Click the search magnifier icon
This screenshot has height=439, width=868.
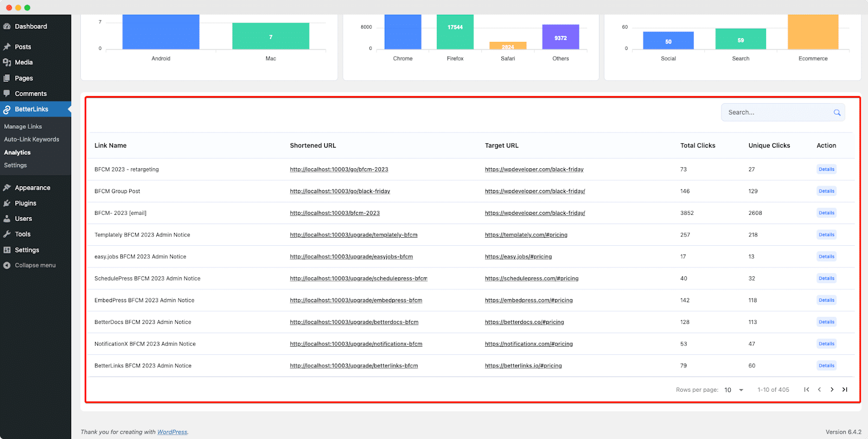pyautogui.click(x=837, y=112)
